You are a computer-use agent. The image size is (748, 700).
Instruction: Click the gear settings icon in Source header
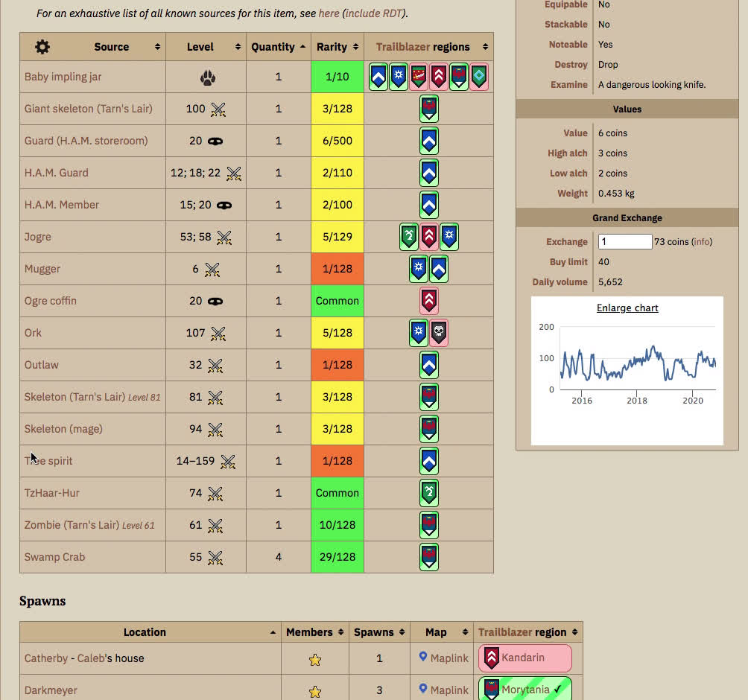tap(42, 47)
